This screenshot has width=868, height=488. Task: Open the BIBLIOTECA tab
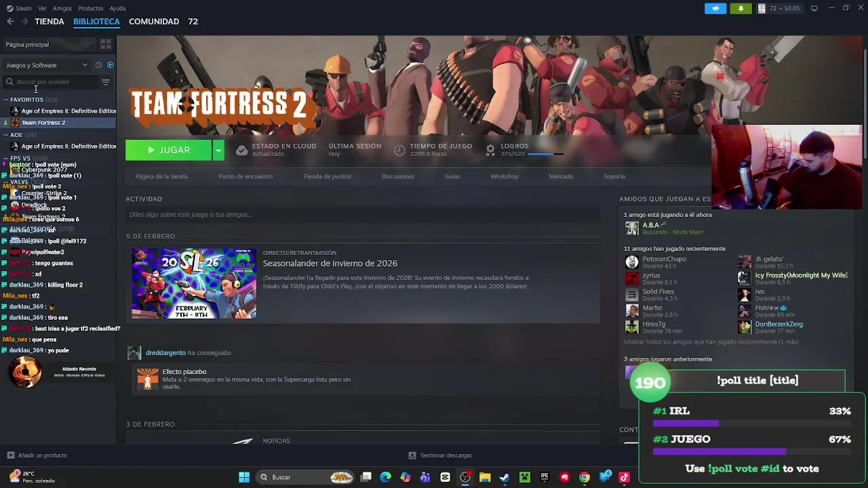(x=96, y=22)
